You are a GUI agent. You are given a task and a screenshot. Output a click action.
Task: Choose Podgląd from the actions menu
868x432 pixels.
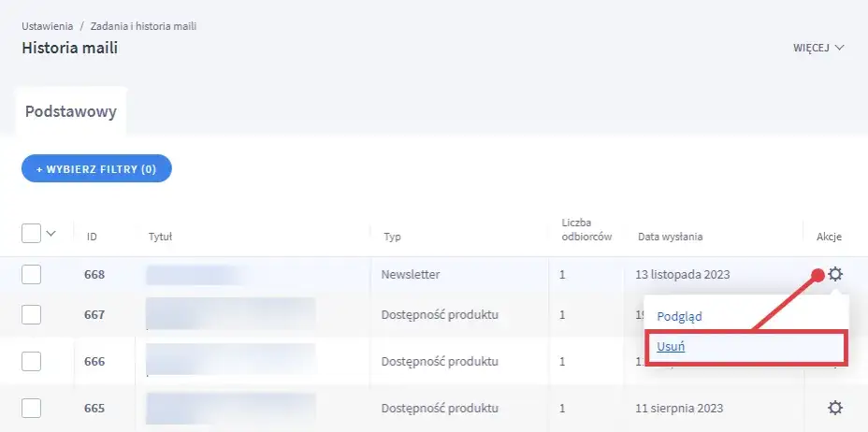[679, 316]
